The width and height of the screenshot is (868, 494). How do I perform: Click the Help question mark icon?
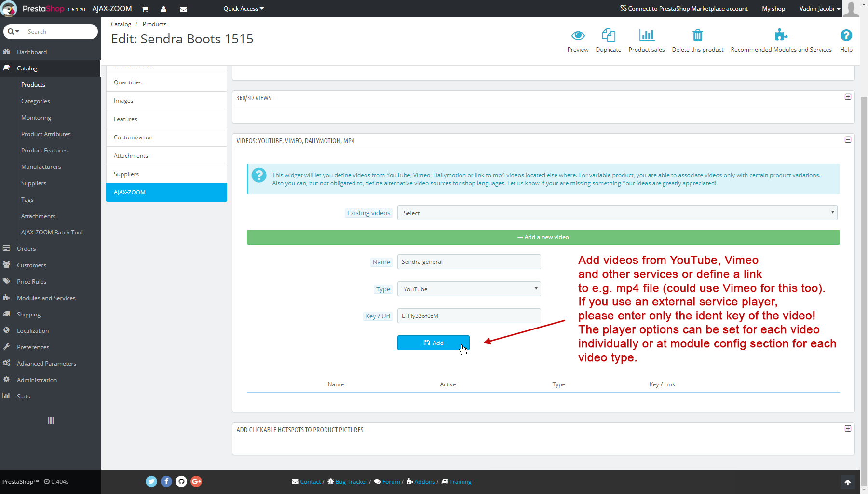point(846,35)
